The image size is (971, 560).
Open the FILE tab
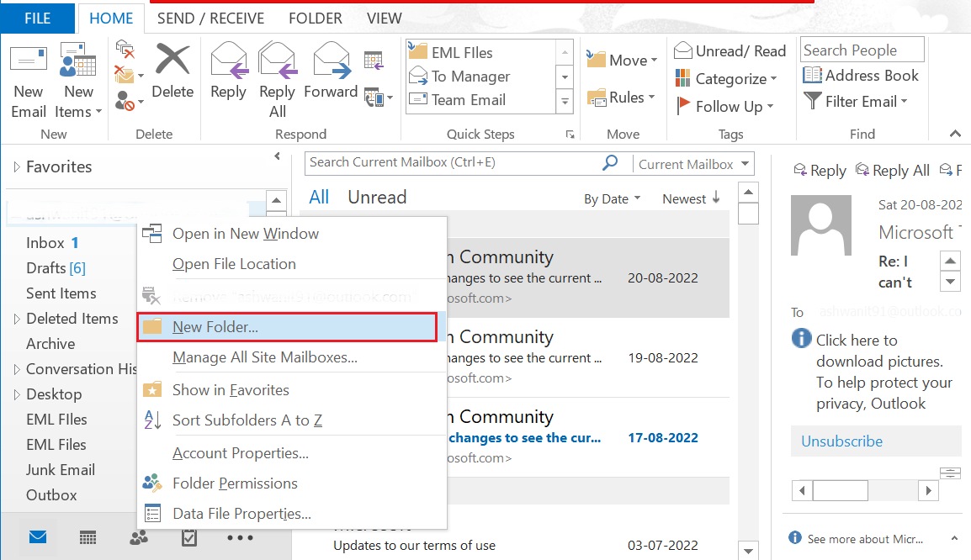37,18
